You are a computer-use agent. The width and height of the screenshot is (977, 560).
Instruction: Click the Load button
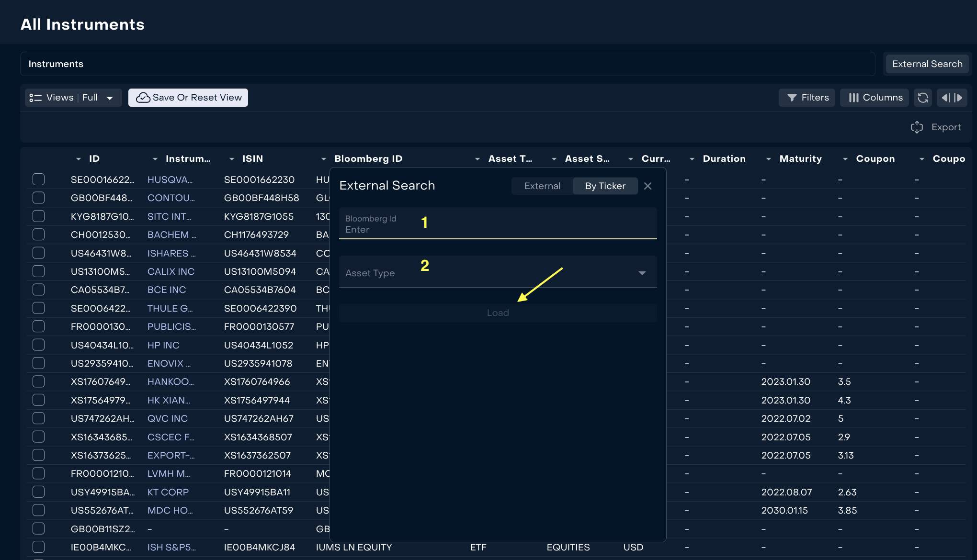pyautogui.click(x=498, y=313)
